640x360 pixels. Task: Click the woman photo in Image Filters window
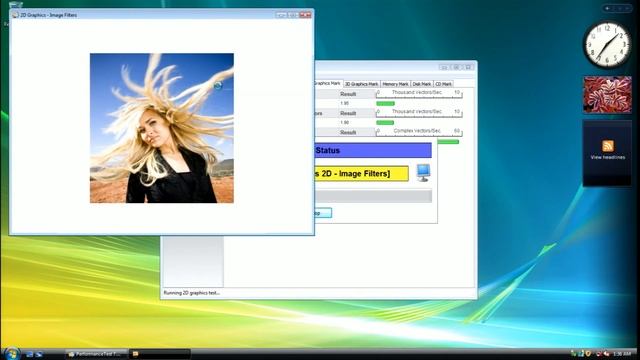162,128
